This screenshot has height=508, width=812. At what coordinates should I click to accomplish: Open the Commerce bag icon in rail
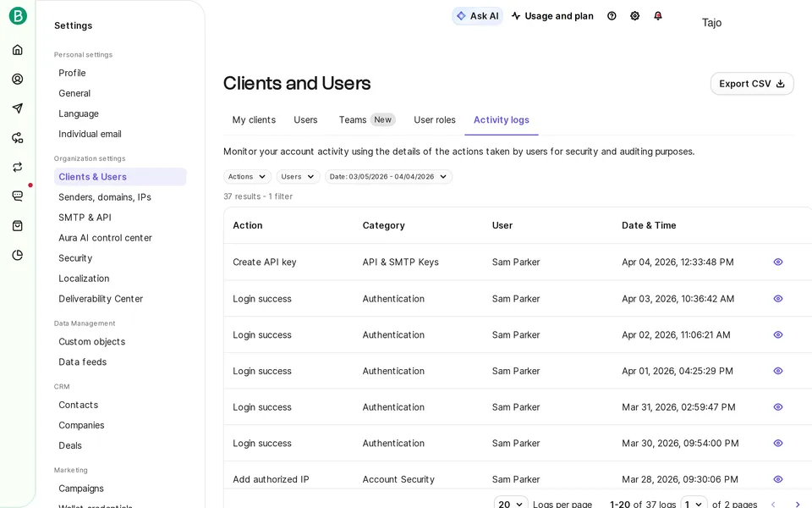(18, 225)
